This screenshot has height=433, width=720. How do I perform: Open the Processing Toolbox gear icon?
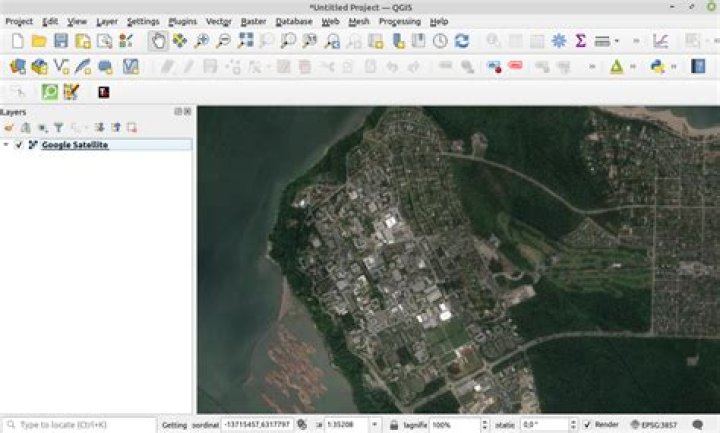(x=559, y=41)
